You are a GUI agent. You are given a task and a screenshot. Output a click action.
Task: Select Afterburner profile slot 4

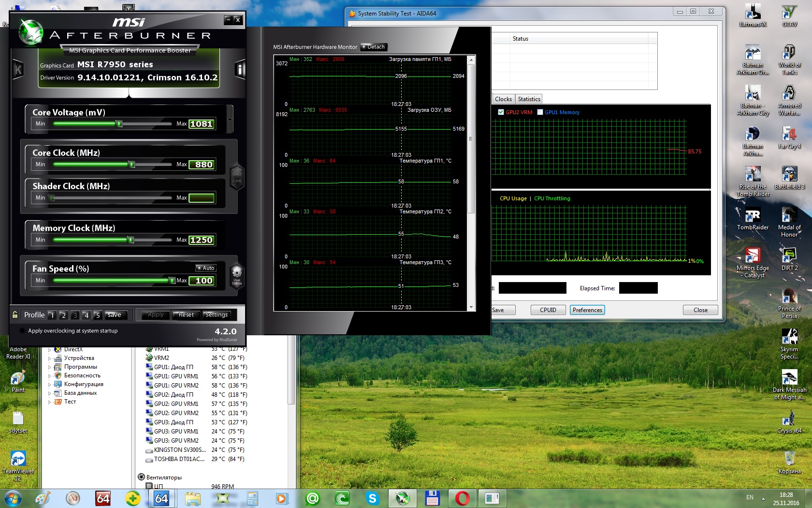(x=86, y=315)
